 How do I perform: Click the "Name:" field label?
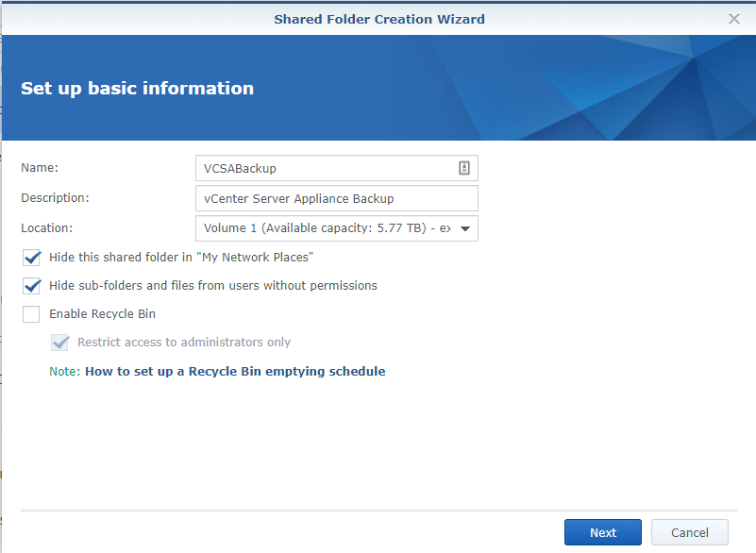click(40, 168)
